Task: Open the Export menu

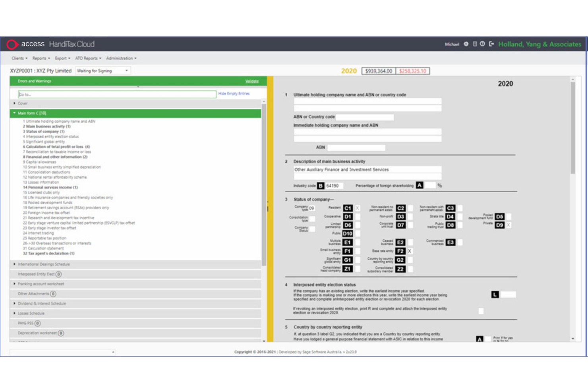Action: 62,58
